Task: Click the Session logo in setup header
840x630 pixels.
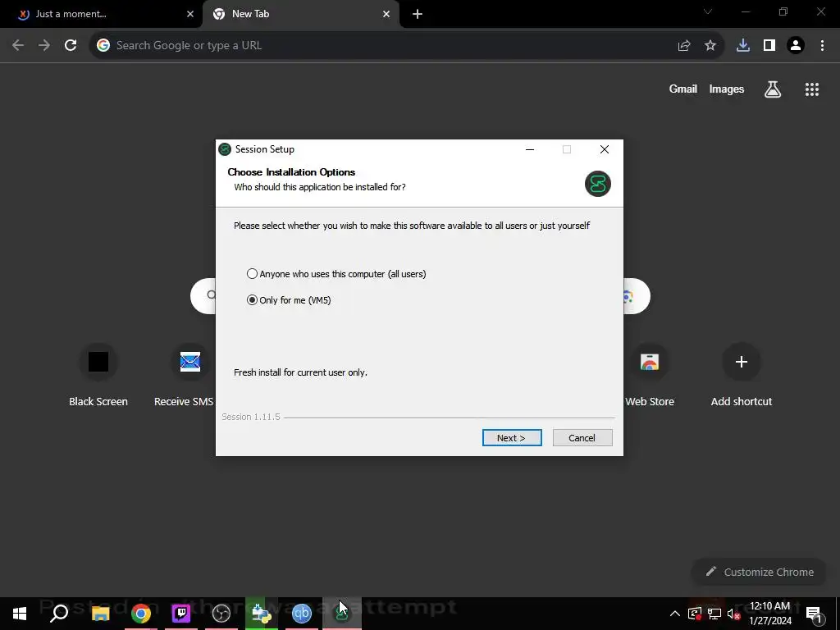Action: [598, 184]
